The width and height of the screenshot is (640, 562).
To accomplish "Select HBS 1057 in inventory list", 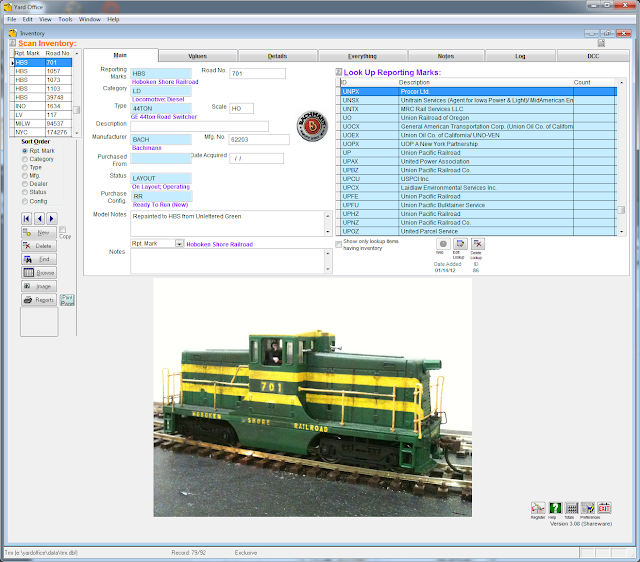I will [43, 71].
